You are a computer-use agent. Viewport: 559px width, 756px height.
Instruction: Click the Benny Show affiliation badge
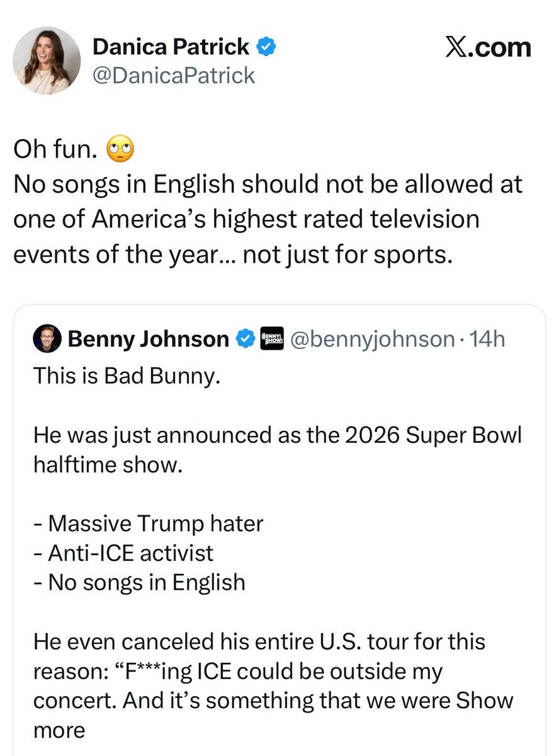[x=272, y=338]
